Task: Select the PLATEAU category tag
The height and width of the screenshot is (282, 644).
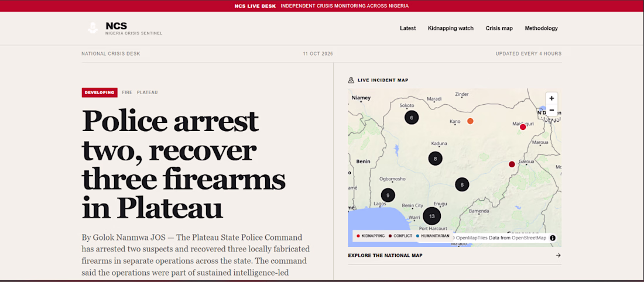Action: tap(147, 92)
